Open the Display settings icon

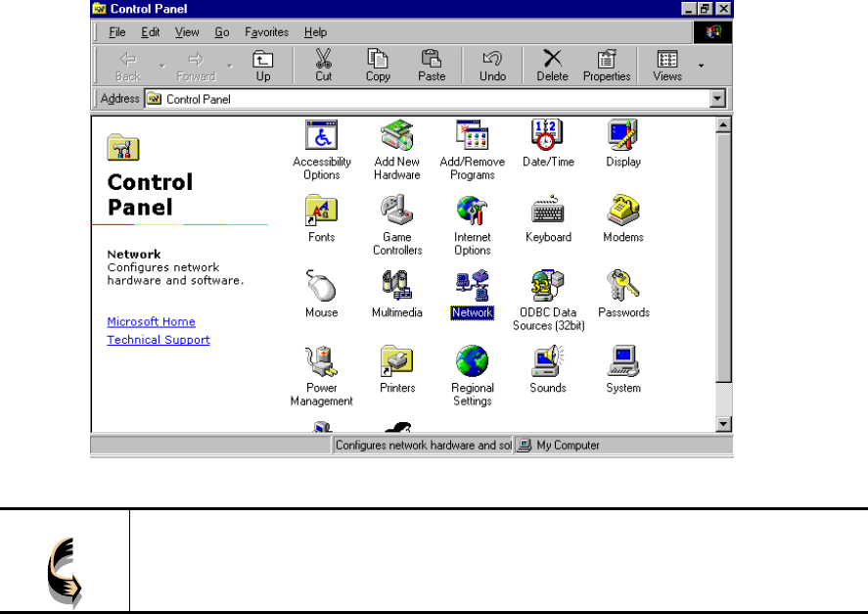[x=623, y=143]
